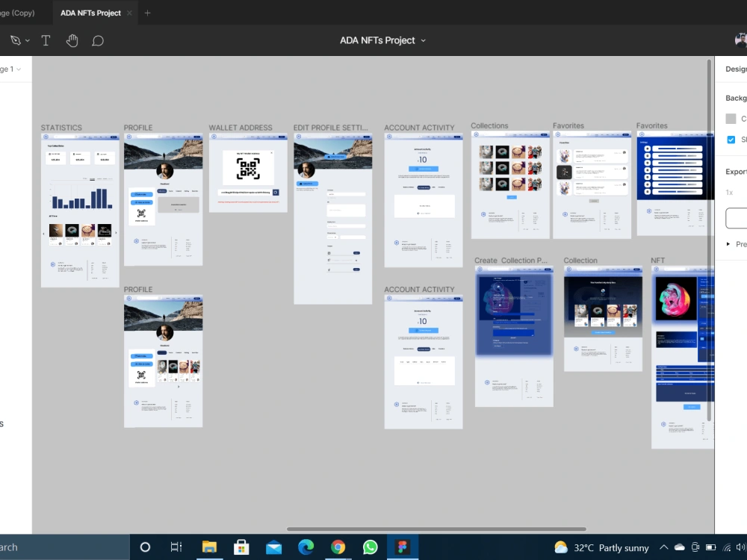Open the ADA NFTs Project title dropdown
Screen dimensions: 747x560
[x=423, y=40]
